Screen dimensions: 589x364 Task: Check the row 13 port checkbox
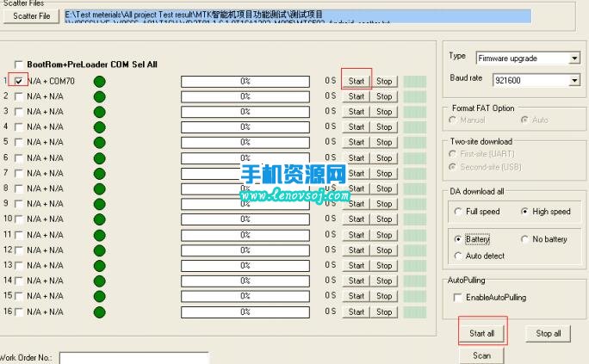click(x=18, y=266)
